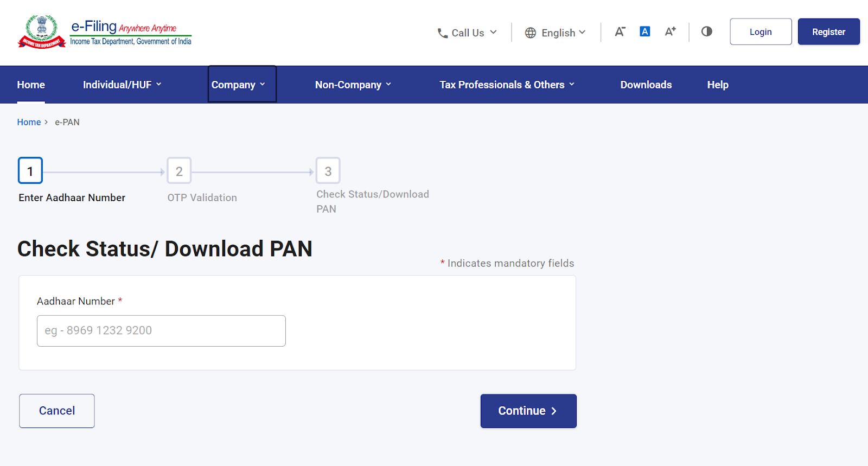Select step 1 Enter Aadhaar Number box
This screenshot has height=466, width=868.
(x=30, y=171)
